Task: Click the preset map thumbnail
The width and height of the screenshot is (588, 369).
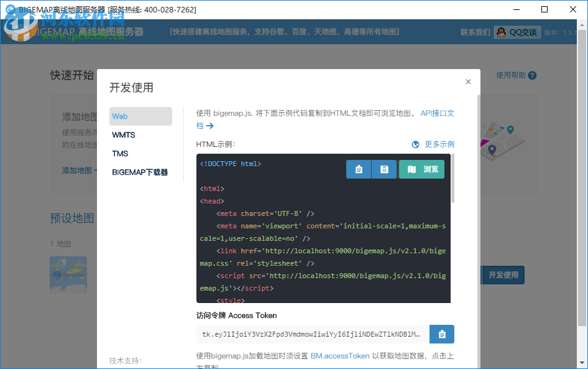Action: [68, 274]
